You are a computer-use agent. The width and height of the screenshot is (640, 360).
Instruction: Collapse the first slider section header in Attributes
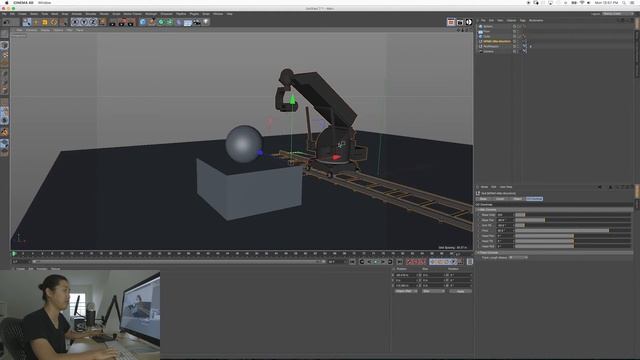point(554,210)
